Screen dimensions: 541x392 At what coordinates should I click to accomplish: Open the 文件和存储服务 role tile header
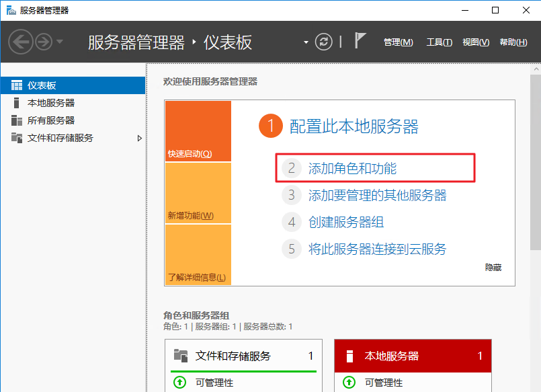[x=243, y=356]
